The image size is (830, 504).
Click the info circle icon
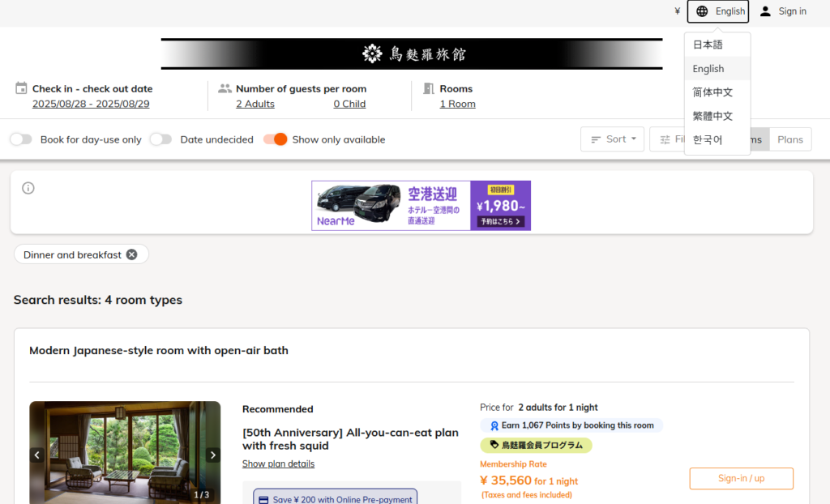28,188
